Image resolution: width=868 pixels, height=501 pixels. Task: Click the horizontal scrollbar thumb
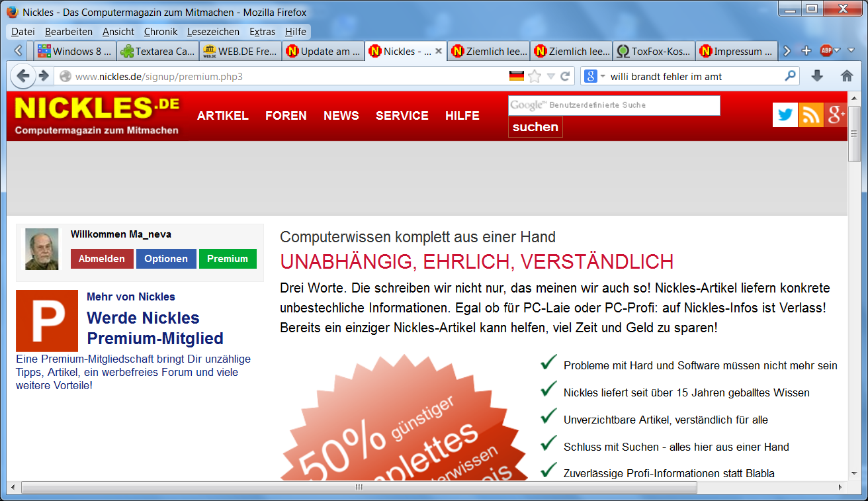(359, 488)
